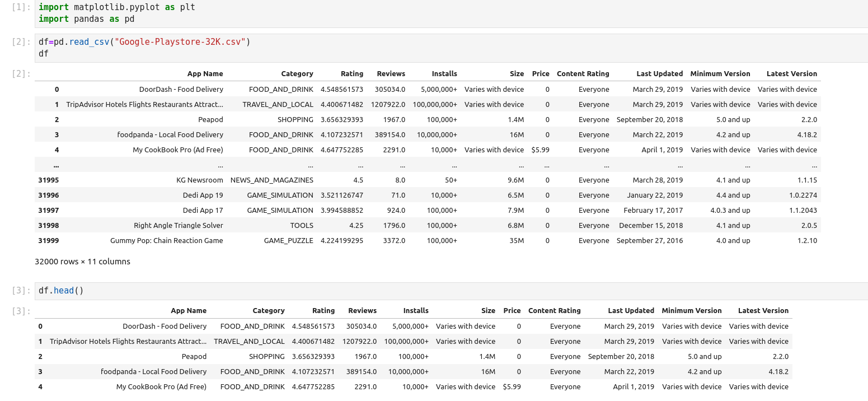Click the NEWS_AND_MAGAZINES category cell
868x401 pixels.
coord(271,180)
